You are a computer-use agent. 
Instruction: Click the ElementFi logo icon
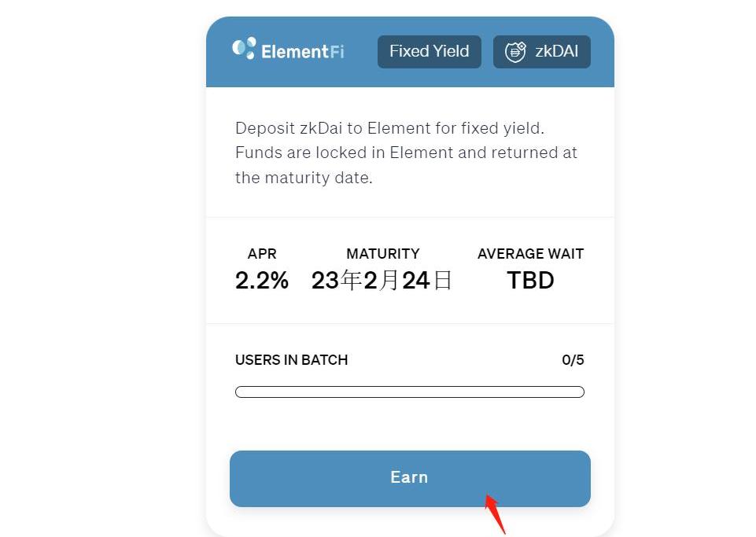point(244,49)
